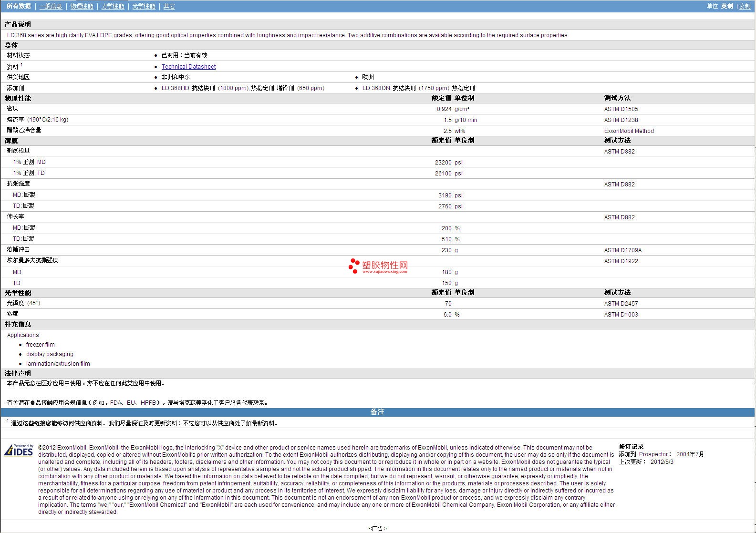Click the LD 368ON additive entry
This screenshot has height=533, width=756.
418,88
